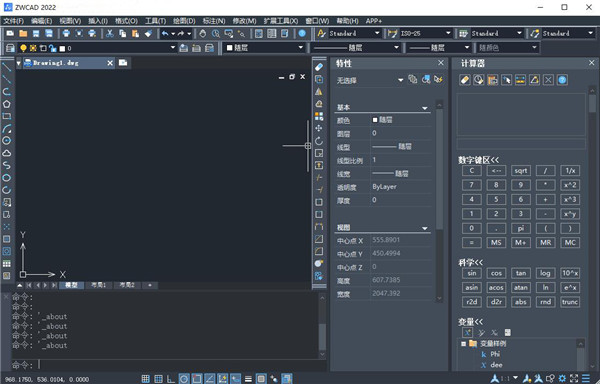Toggle Polar tracking in status bar
This screenshot has height=384, width=600.
(184, 379)
